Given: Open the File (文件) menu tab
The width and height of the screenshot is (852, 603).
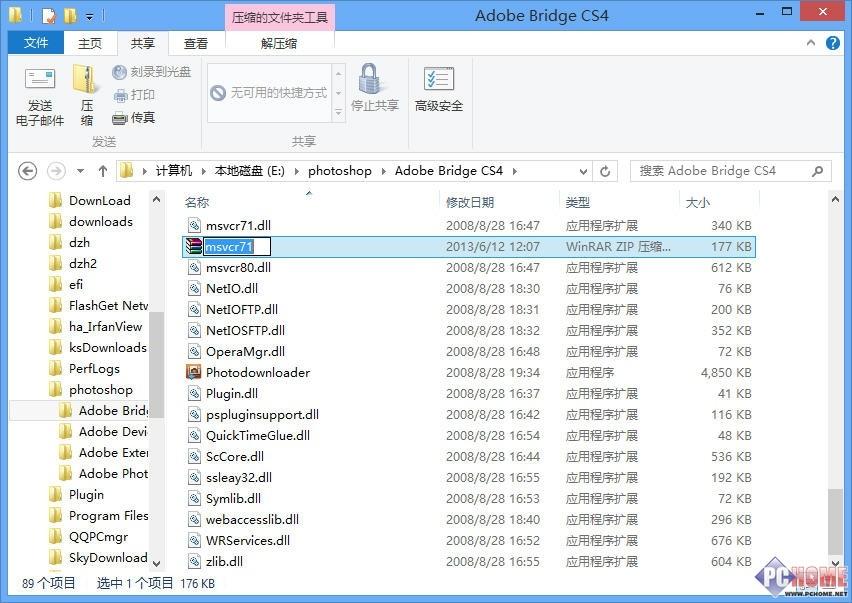Looking at the screenshot, I should tap(36, 42).
